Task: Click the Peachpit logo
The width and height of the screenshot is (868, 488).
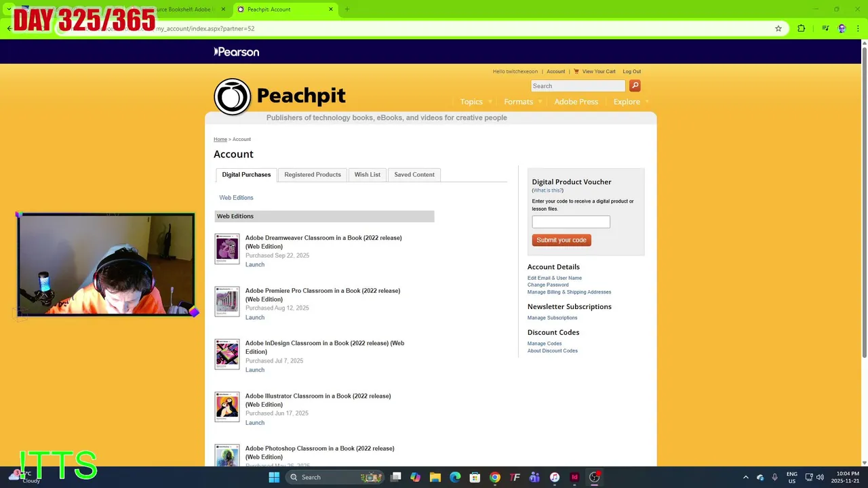Action: point(279,96)
